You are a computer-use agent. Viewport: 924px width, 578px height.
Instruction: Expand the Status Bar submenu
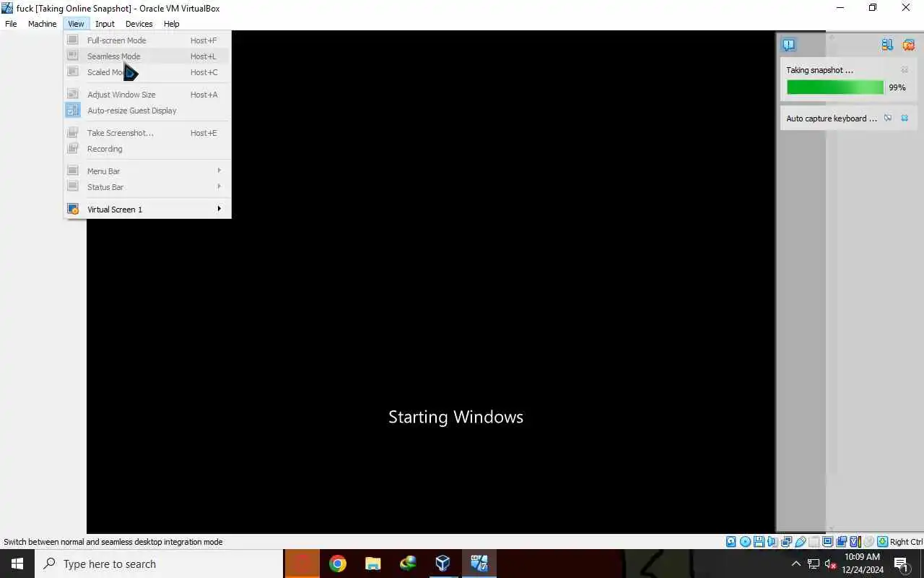point(147,187)
